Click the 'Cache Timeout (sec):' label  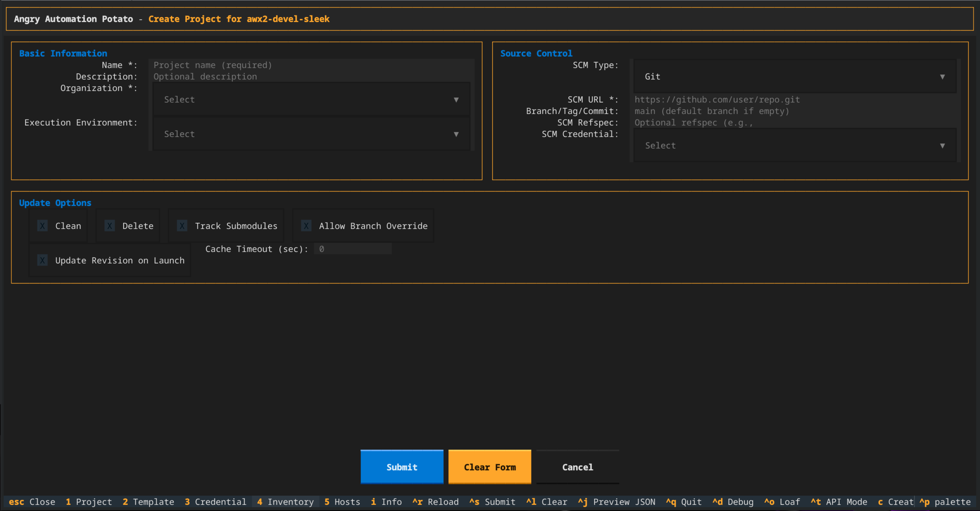(257, 249)
